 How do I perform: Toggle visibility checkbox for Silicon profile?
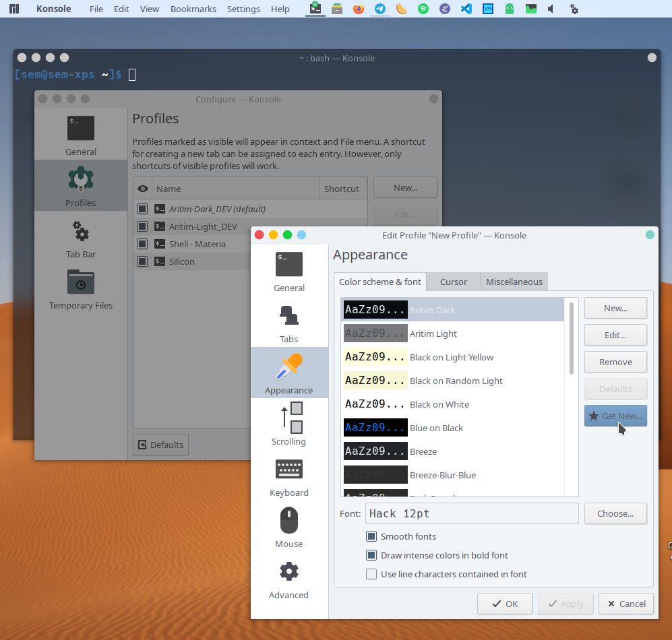point(142,261)
